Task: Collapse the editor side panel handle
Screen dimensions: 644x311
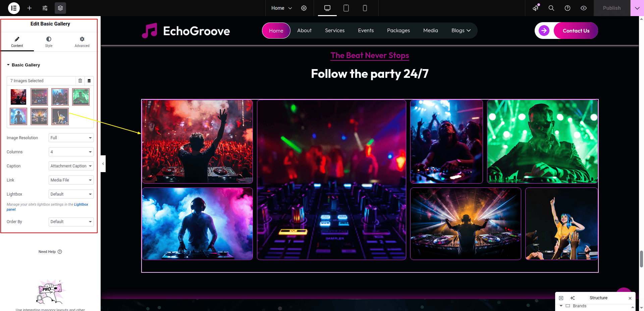Action: tap(103, 164)
